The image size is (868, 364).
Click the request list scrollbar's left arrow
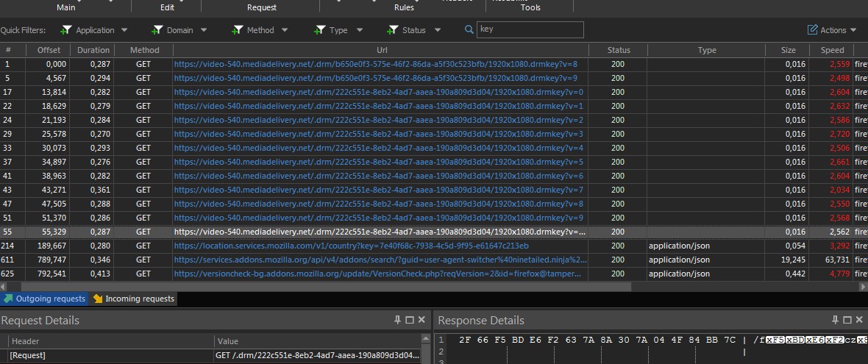tap(4, 287)
